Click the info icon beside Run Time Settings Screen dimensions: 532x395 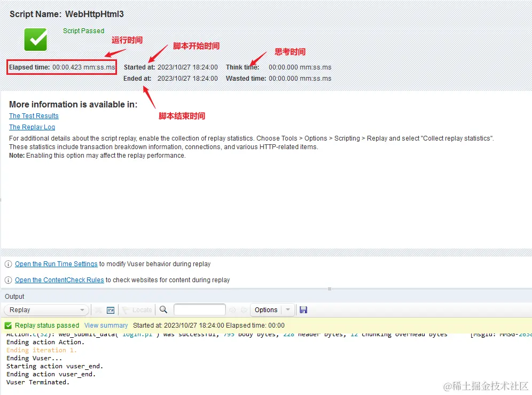pos(8,264)
